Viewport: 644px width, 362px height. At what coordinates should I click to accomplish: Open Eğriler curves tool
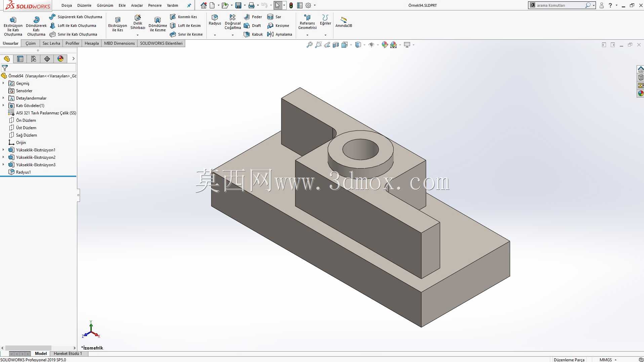(325, 20)
